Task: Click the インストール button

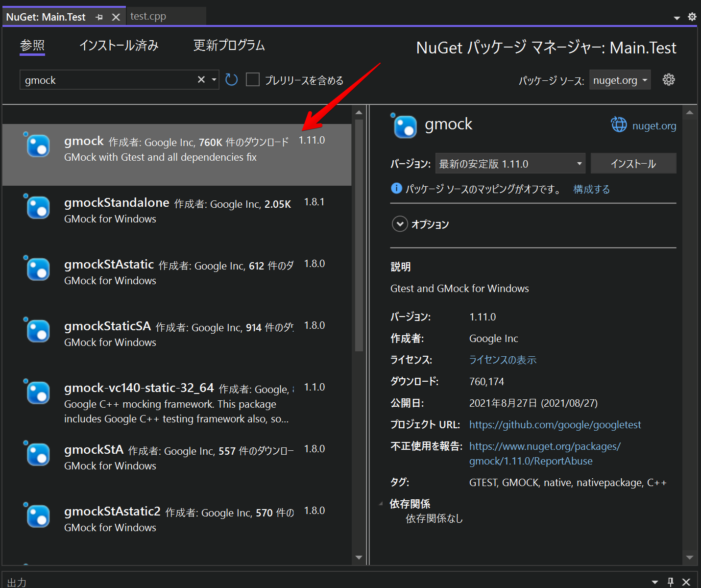Action: pos(633,163)
